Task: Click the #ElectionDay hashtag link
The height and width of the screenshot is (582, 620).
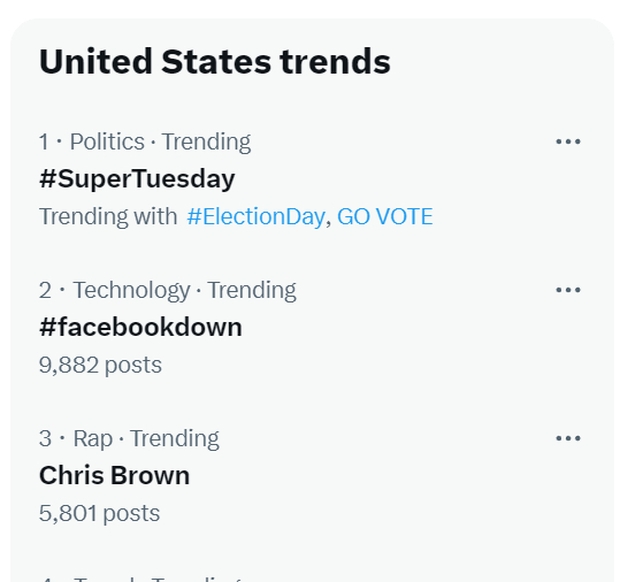Action: [255, 216]
